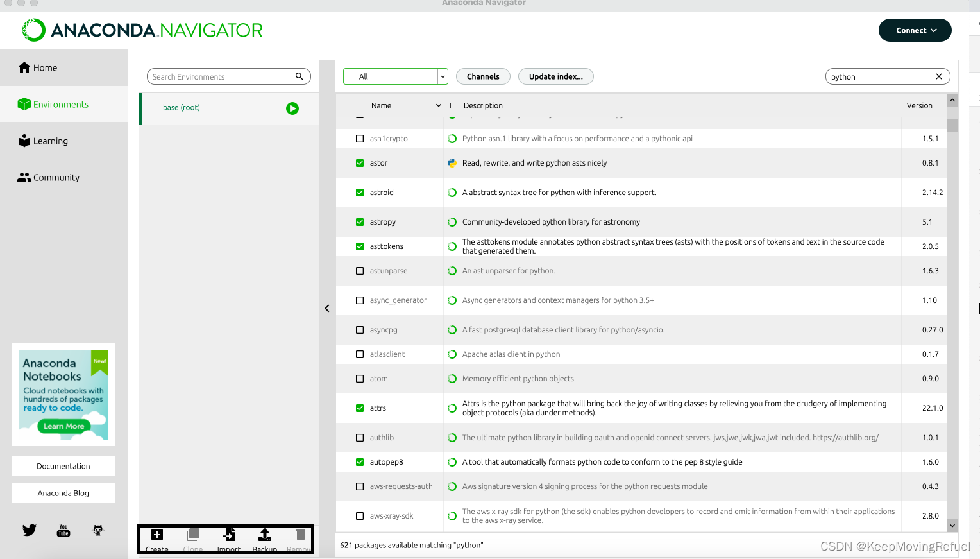Tick the asyncpg package checkbox
This screenshot has width=980, height=559.
point(360,330)
